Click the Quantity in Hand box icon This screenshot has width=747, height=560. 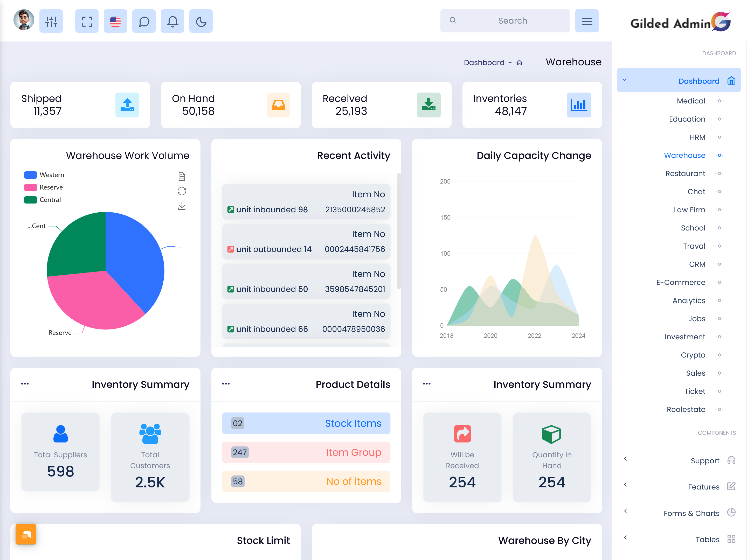[551, 434]
